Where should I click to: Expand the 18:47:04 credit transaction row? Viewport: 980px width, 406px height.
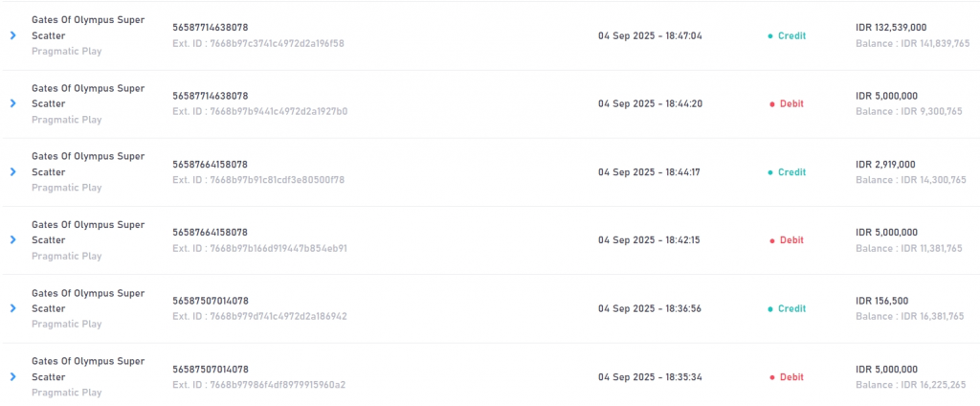coord(12,35)
